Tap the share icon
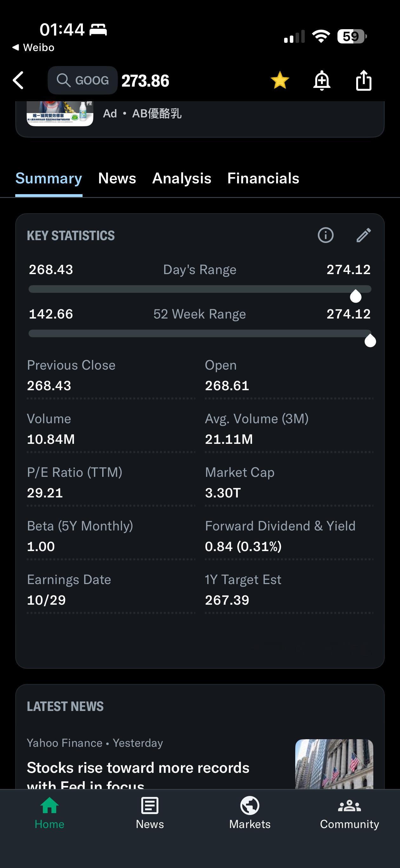The image size is (400, 868). pos(363,81)
